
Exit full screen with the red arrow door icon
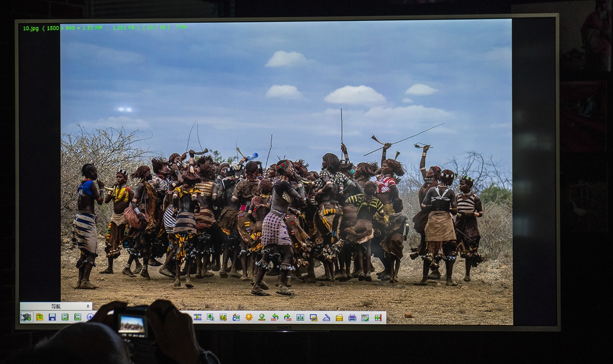tap(378, 317)
